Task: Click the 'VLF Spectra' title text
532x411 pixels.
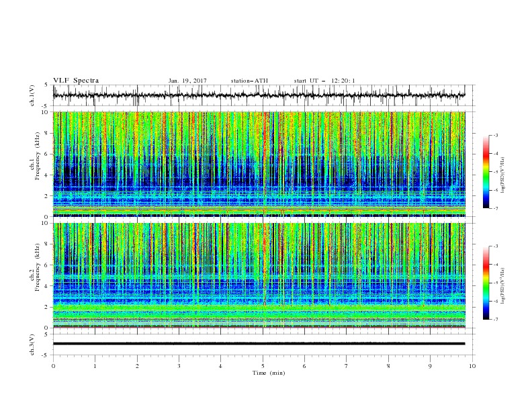Action: (76, 81)
